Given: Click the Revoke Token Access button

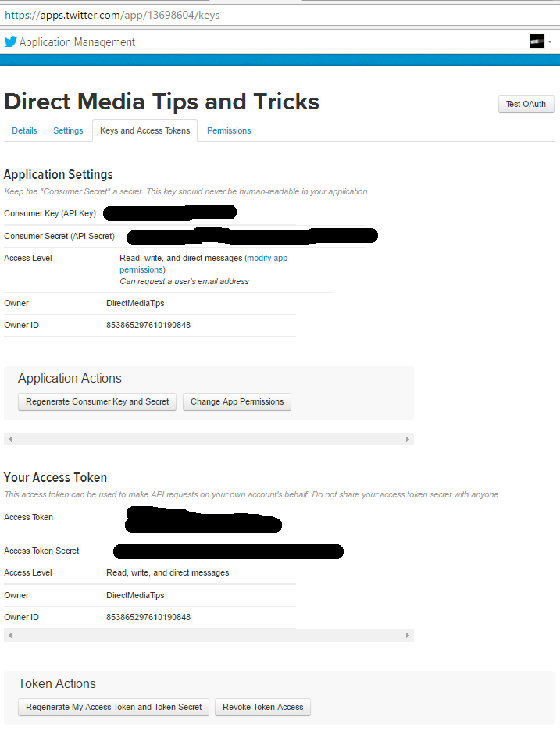Looking at the screenshot, I should click(262, 707).
